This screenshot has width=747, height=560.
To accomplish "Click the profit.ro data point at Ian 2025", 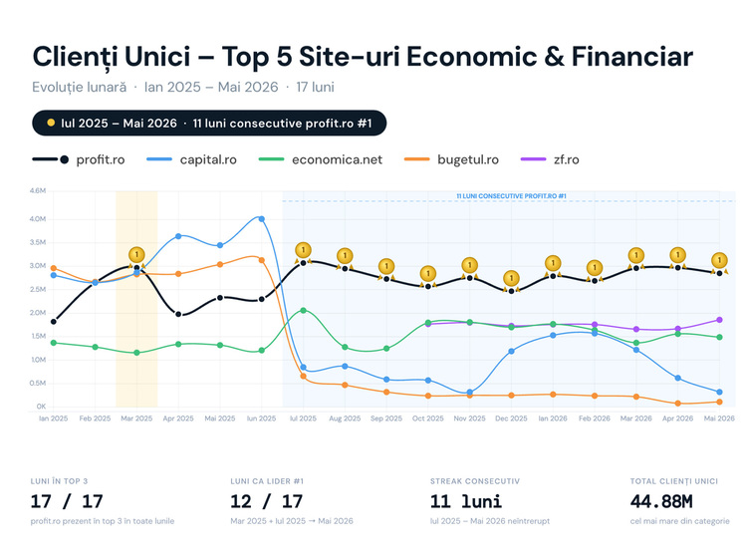I will (54, 322).
